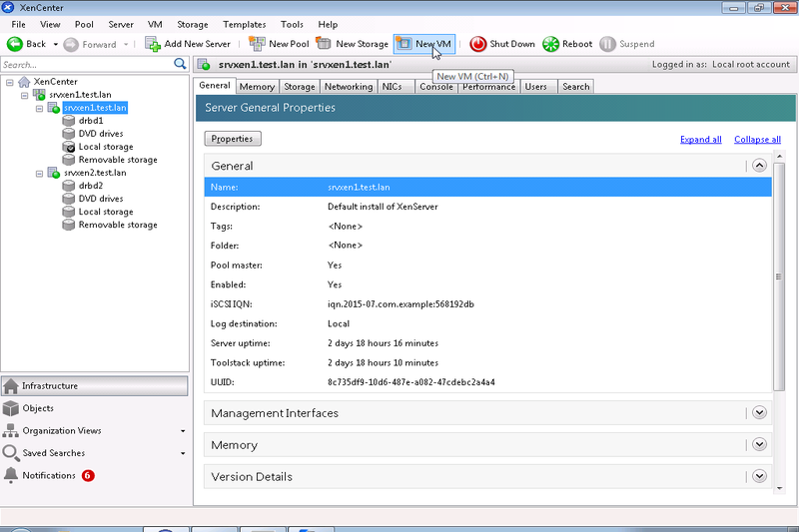Select Removable storage under srvxen2

[118, 225]
